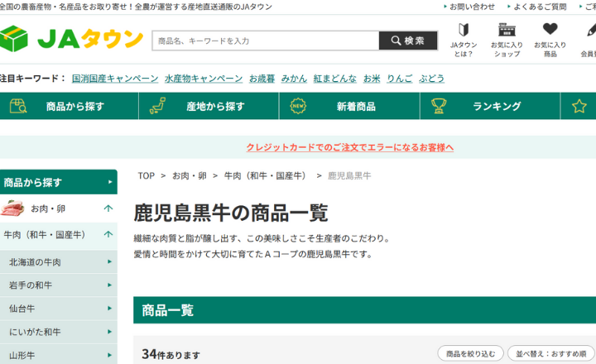Open the 商品を絞り込む filter button
This screenshot has height=364, width=596.
[x=470, y=354]
